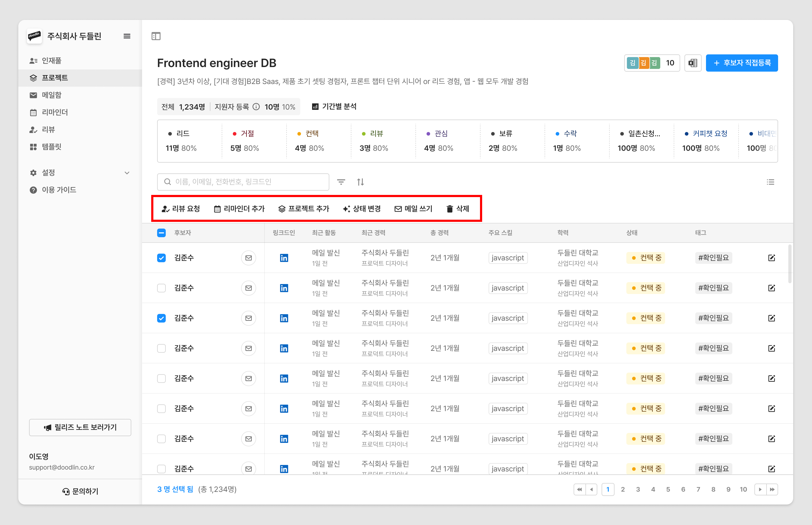This screenshot has height=525, width=812.
Task: Click the sort arrows icon
Action: click(x=360, y=182)
